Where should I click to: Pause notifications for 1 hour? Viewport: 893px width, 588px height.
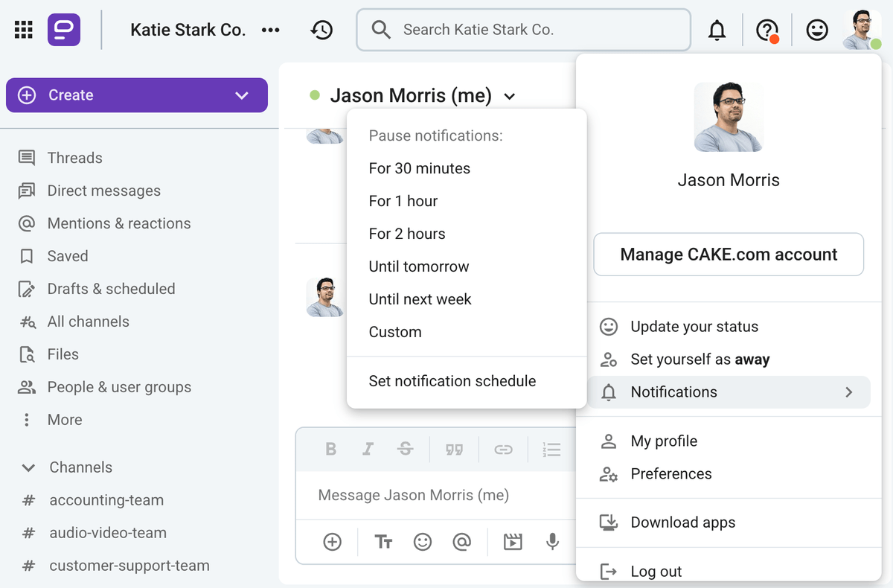pyautogui.click(x=403, y=200)
